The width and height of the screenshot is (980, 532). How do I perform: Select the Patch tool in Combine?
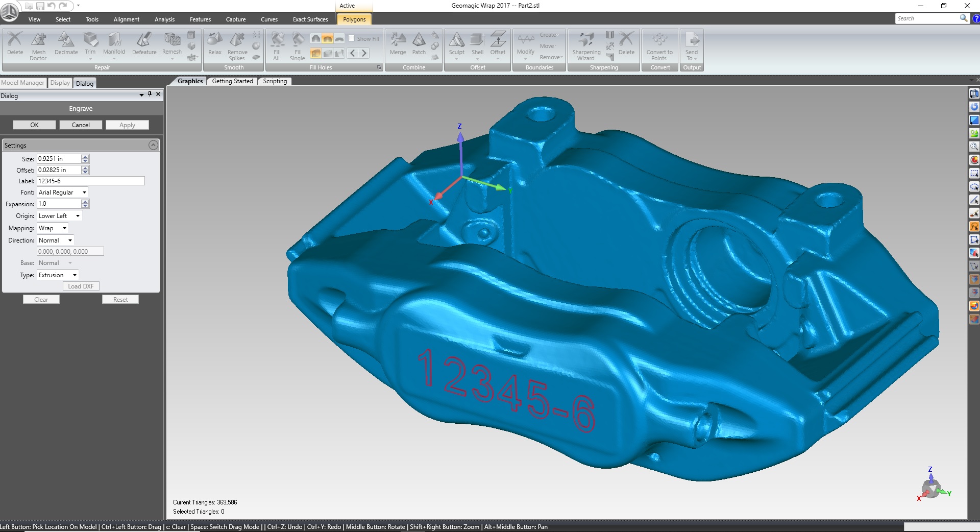click(419, 41)
